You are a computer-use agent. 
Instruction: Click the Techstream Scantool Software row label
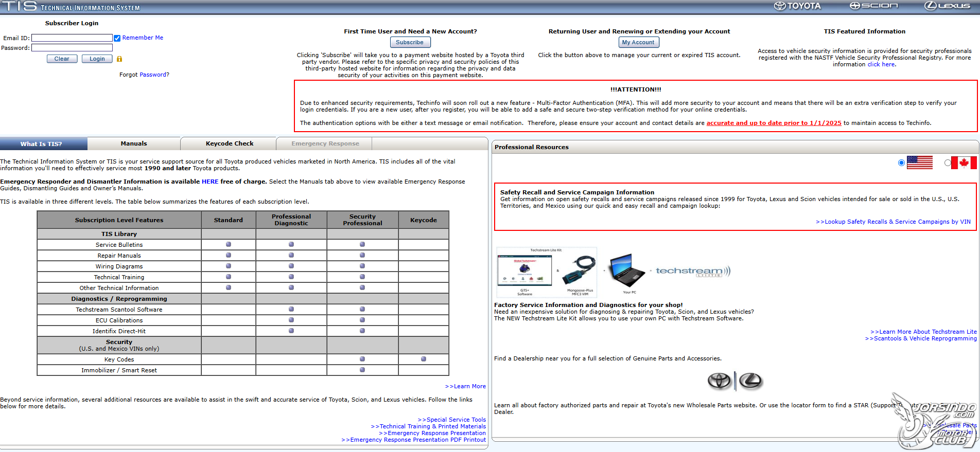[x=119, y=310]
